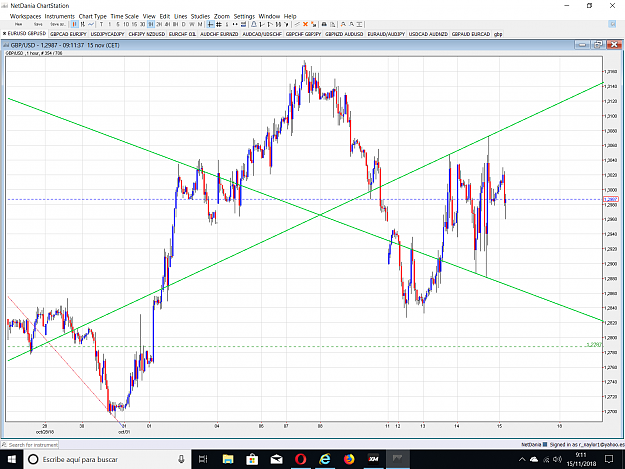This screenshot has height=469, width=625.
Task: Open Microsoft Store from taskbar
Action: 252,459
